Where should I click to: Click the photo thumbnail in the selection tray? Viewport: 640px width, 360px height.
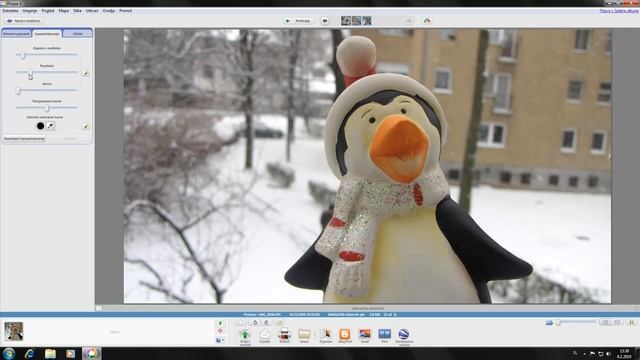coord(13,331)
